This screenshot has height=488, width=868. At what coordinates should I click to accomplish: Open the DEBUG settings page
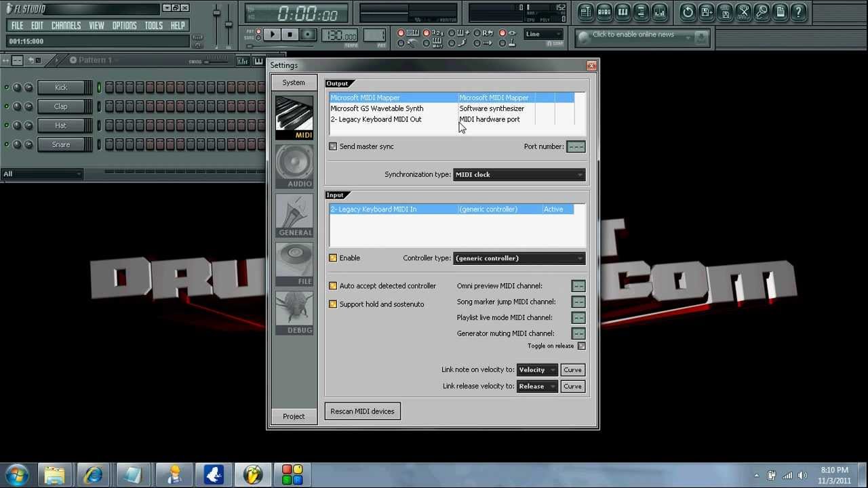294,312
